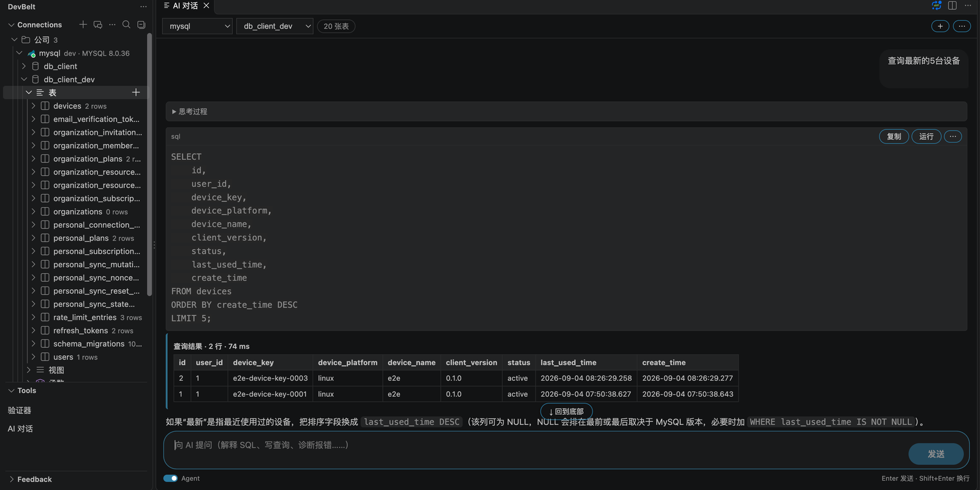The width and height of the screenshot is (980, 490).
Task: Open chat options ellipsis beside plus button
Action: coord(962,26)
